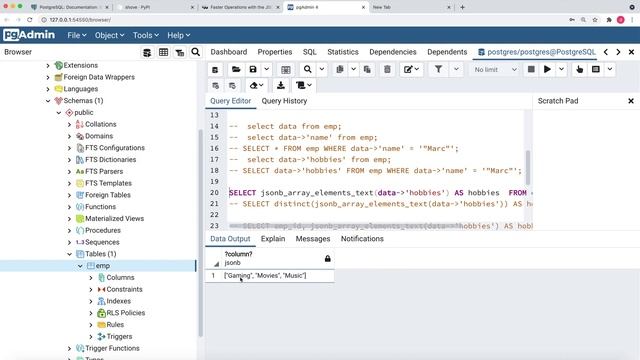640x360 pixels.
Task: Open the Notifications tab
Action: [x=362, y=239]
